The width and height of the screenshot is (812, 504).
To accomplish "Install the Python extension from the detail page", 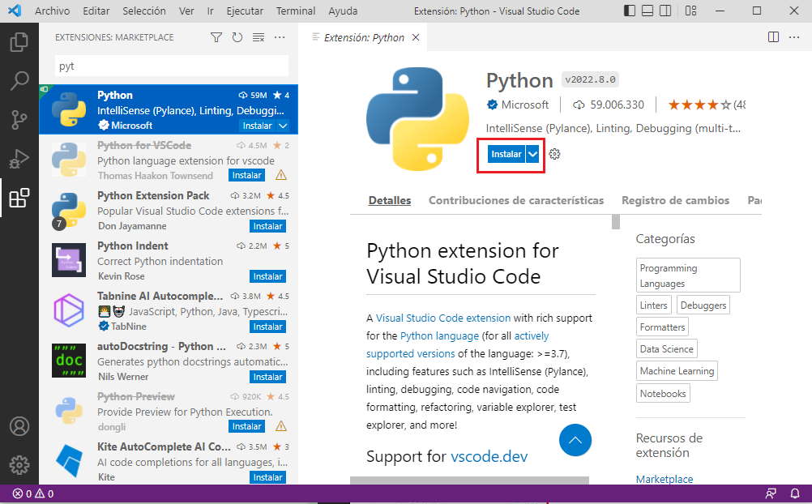I will pos(506,154).
